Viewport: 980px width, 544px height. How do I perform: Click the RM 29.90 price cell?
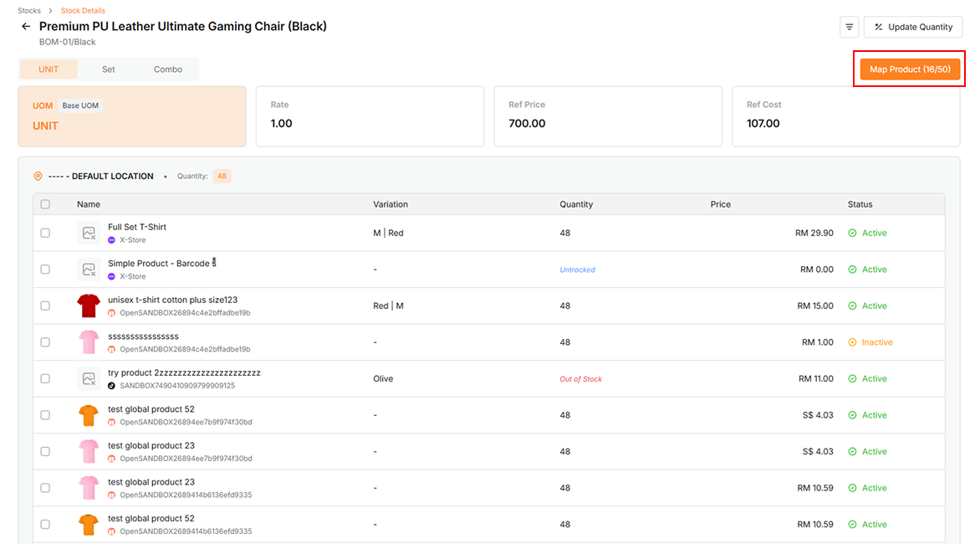814,234
